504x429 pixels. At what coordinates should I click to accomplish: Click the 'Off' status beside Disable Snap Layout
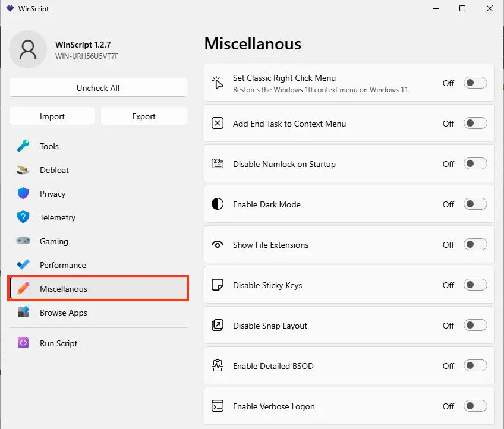pos(448,326)
